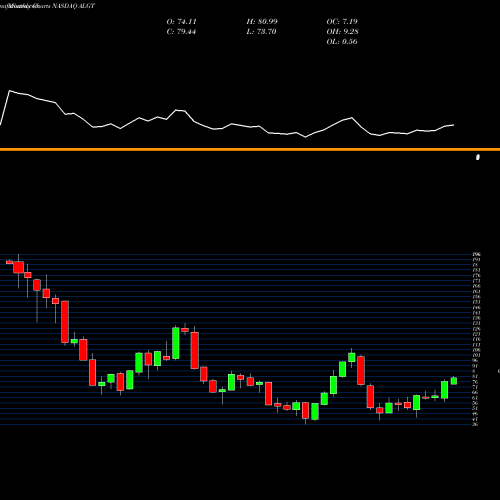
Task: Click the '101' price axis label
Action: 477,355
